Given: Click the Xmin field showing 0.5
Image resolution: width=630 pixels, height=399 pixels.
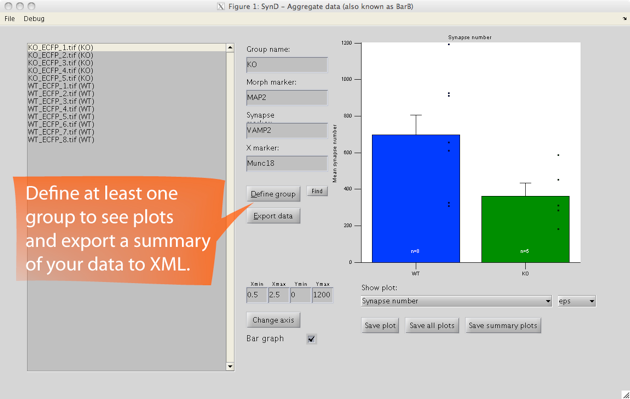Looking at the screenshot, I should point(256,295).
